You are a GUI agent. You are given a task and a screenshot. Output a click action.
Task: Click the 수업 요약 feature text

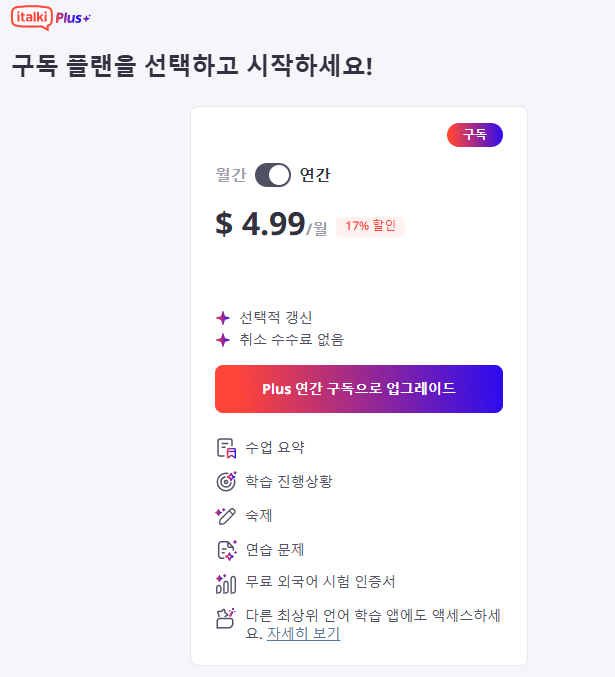[x=275, y=447]
